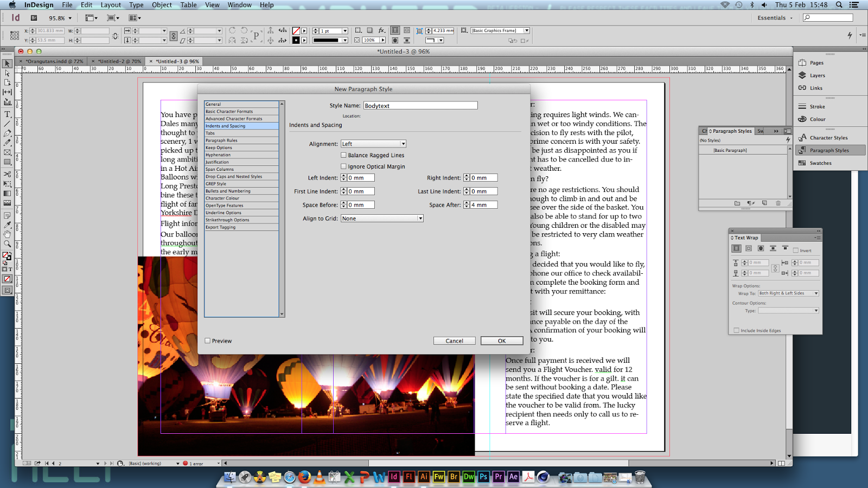Open the Text Wrap panel flyout menu
Image resolution: width=868 pixels, height=488 pixels.
pyautogui.click(x=818, y=237)
